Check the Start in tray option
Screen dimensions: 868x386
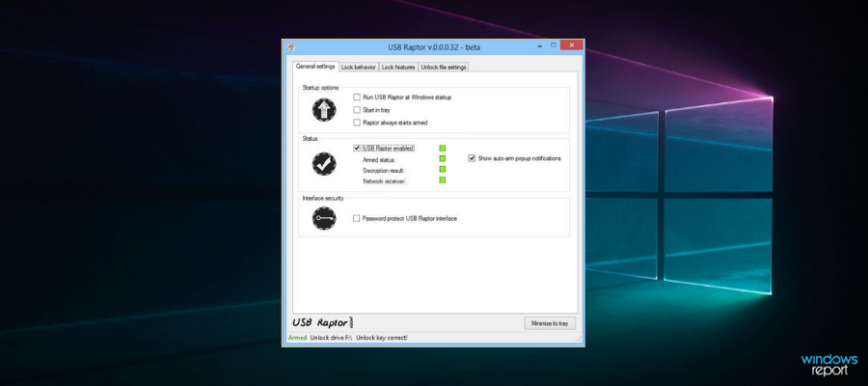[x=357, y=110]
